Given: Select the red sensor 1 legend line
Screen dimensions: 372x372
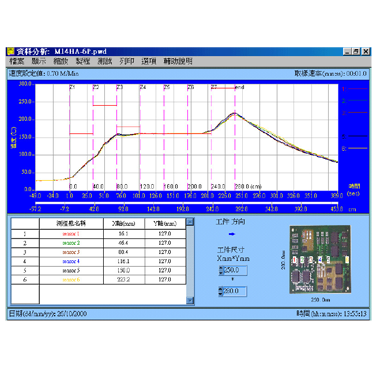Looking at the screenshot, I should click(358, 89).
